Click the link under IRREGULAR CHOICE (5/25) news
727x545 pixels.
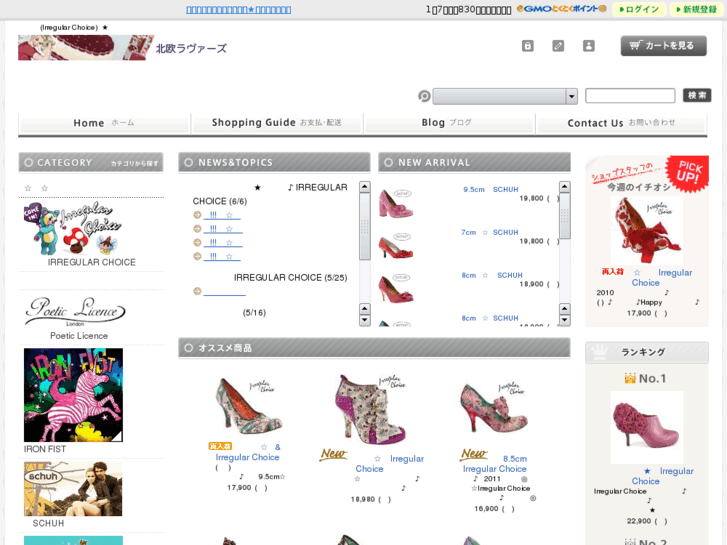click(x=224, y=293)
